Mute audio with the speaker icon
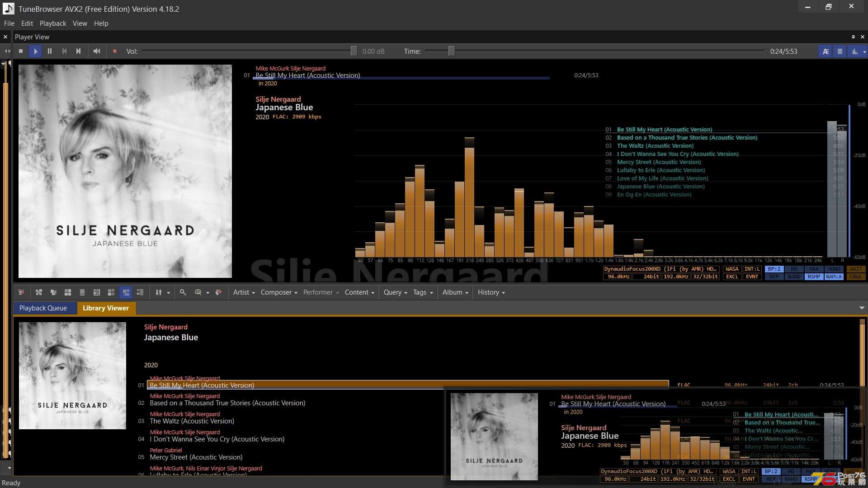The image size is (868, 488). 97,52
